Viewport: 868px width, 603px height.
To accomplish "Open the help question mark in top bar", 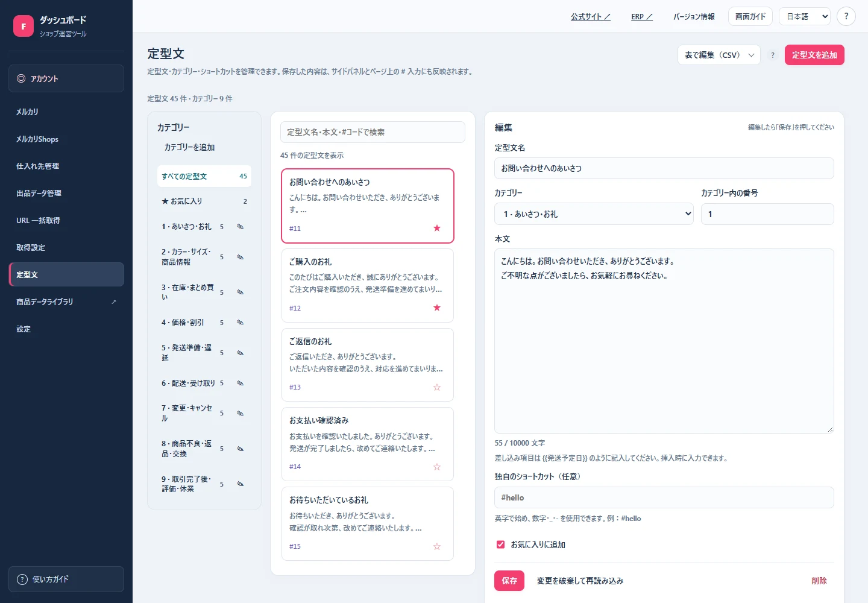I will click(846, 16).
